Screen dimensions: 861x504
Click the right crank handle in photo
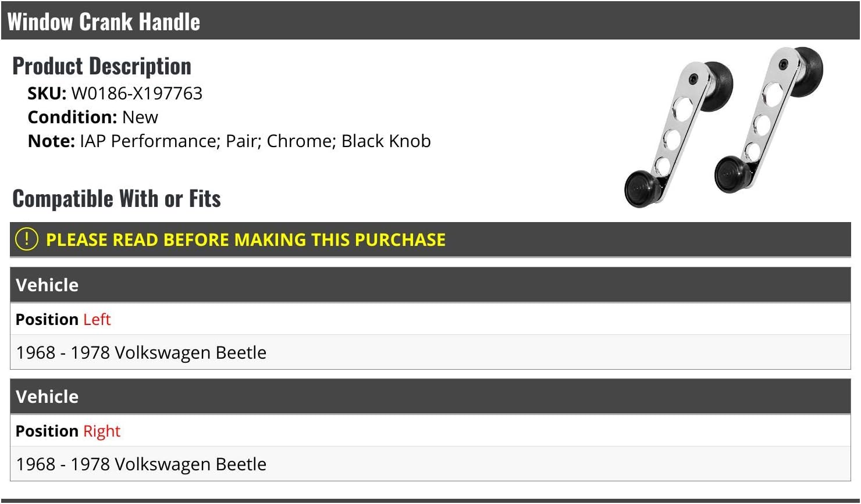769,119
